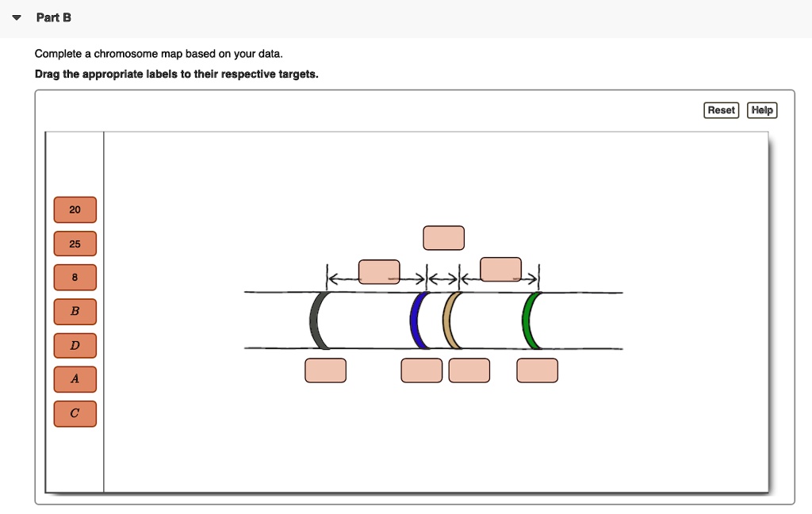Click the empty target above the blue band
812x514 pixels.
pos(443,237)
